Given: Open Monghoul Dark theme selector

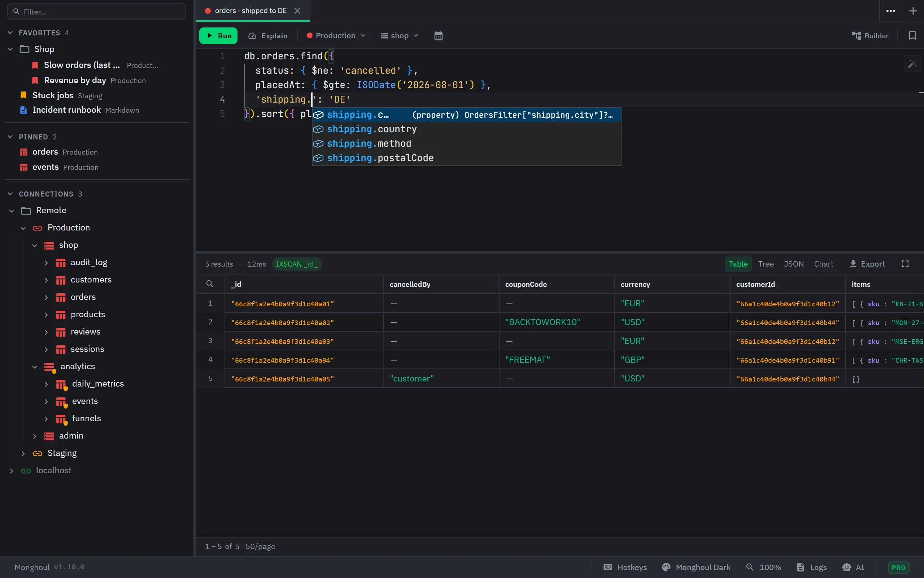Looking at the screenshot, I should click(696, 567).
